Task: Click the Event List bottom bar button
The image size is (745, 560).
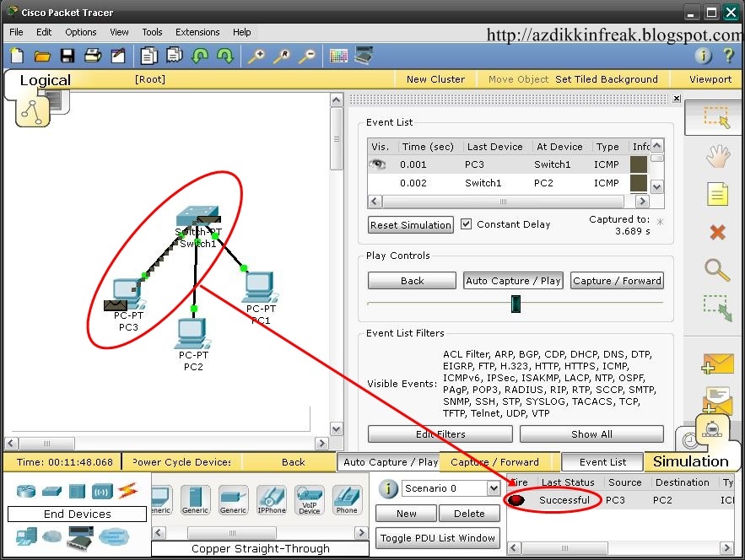Action: (x=602, y=461)
